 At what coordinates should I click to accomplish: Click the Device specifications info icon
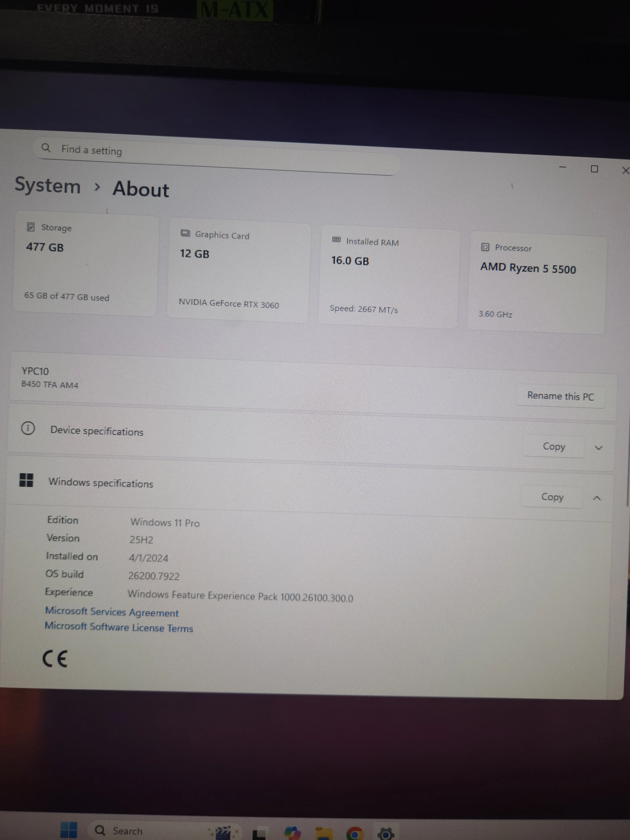pos(28,428)
